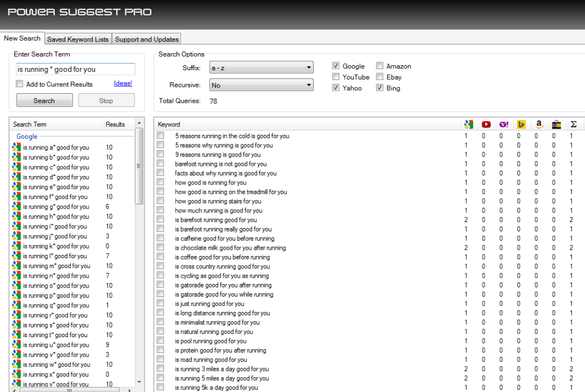Click the scroll up arrow of search term list
Screen dimensions: 585x392
pyautogui.click(x=139, y=123)
